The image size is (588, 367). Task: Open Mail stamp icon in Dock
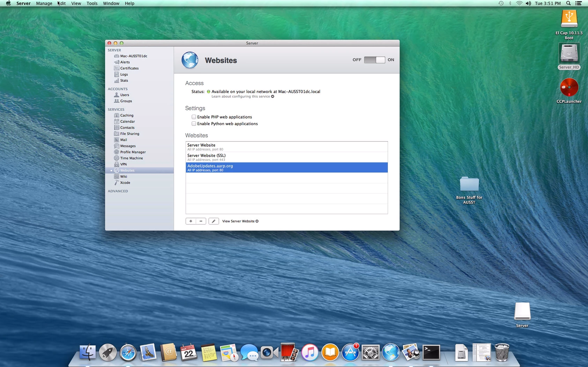tap(148, 352)
